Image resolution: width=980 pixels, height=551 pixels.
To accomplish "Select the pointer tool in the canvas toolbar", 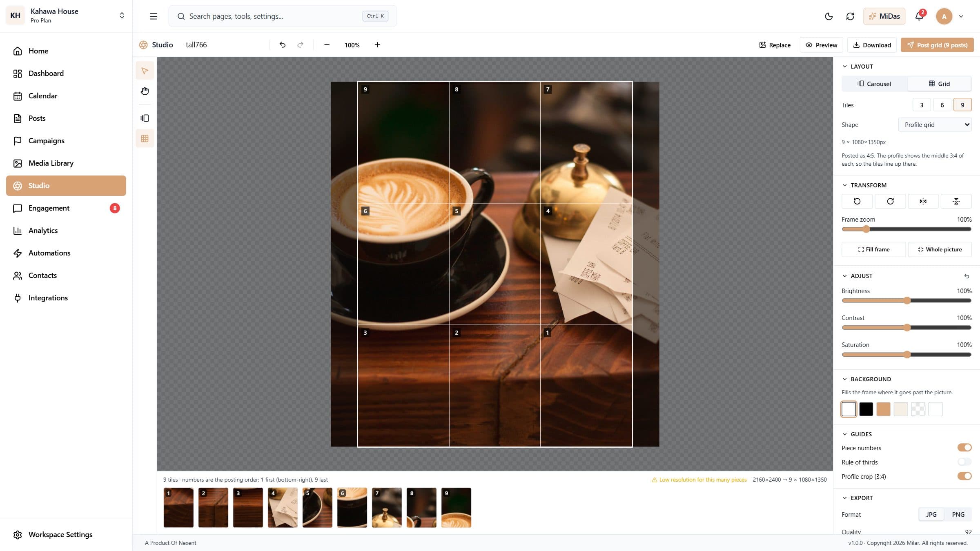I will [x=145, y=71].
